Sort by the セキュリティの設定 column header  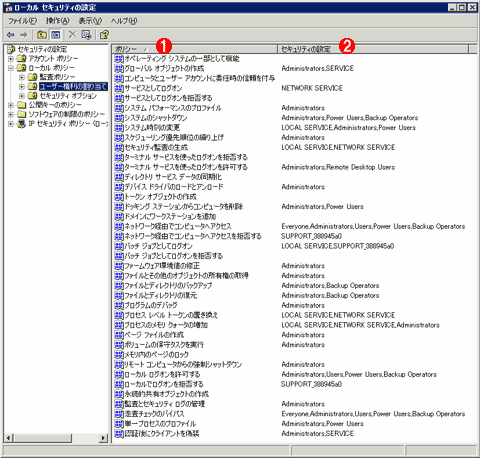(373, 49)
